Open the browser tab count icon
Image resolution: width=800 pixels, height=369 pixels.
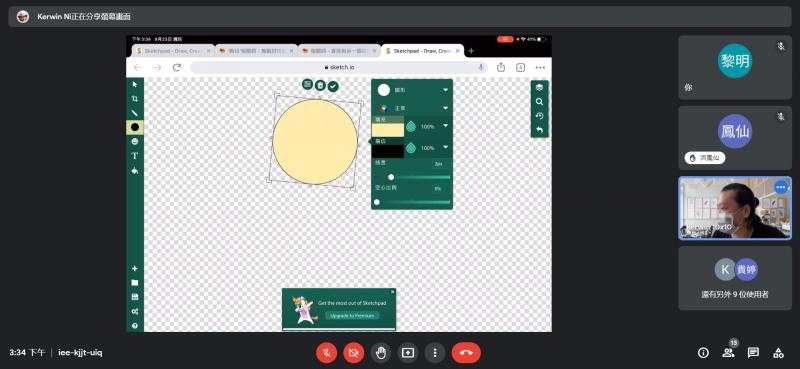[x=520, y=67]
